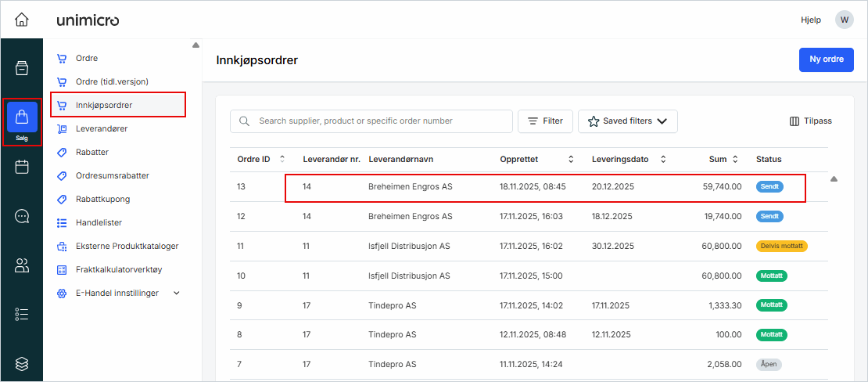Open the Tilpass column customization
The image size is (868, 382).
click(810, 121)
